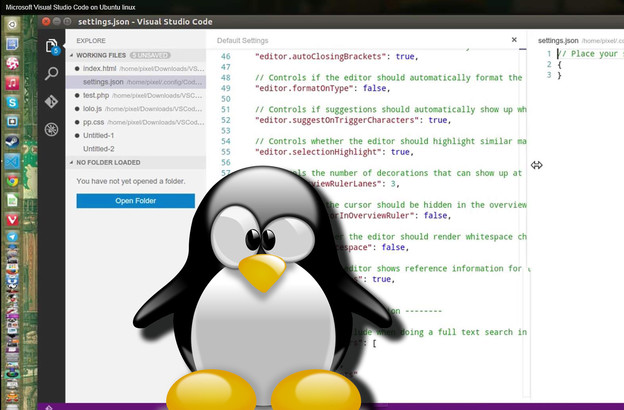Click the Open Folder button

(135, 201)
